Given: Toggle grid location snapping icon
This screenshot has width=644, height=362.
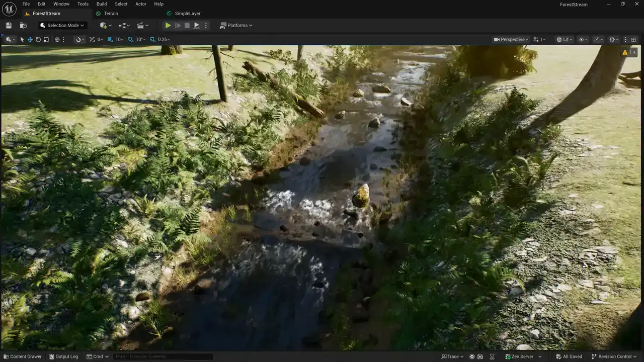Looking at the screenshot, I should tap(111, 40).
